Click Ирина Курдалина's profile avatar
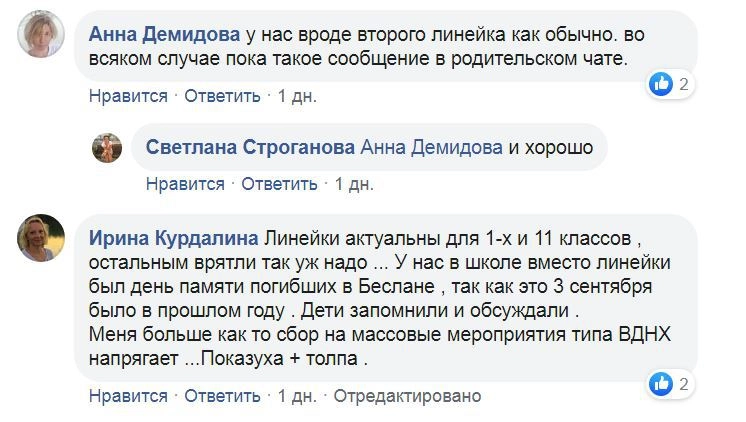 (x=43, y=239)
